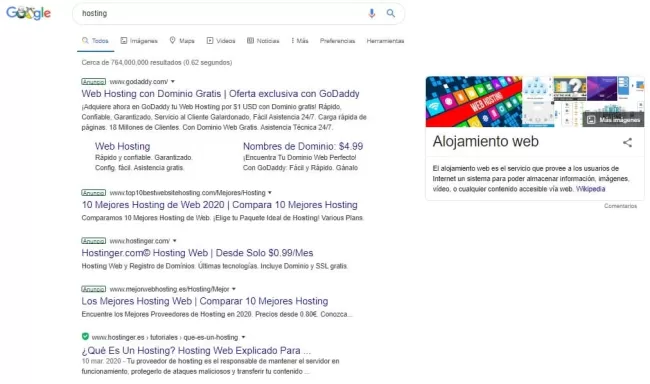Open Los Mejores Hosting Web Comparar result
650x384 pixels.
coord(205,301)
